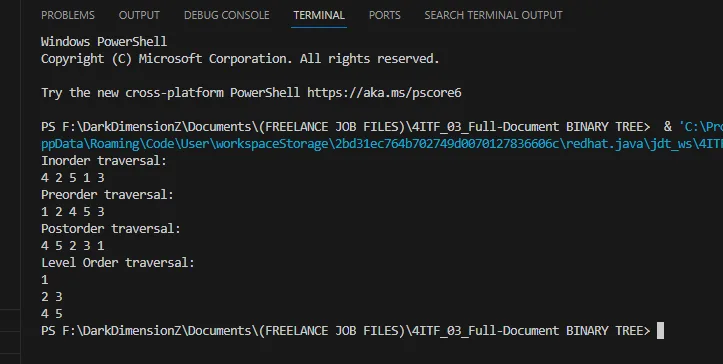Click the level order output '4 5'
Viewport: 723px width, 364px height.
pos(52,314)
